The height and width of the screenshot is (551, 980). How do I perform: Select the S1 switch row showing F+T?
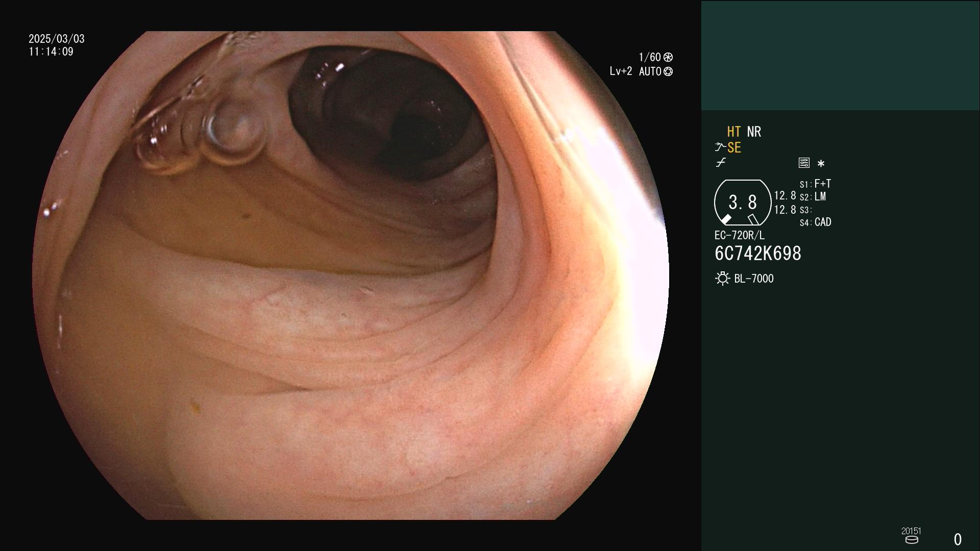pyautogui.click(x=815, y=184)
